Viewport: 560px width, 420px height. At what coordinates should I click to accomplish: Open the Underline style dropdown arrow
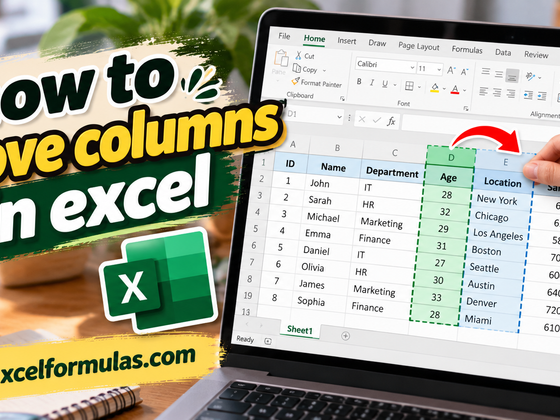(395, 85)
